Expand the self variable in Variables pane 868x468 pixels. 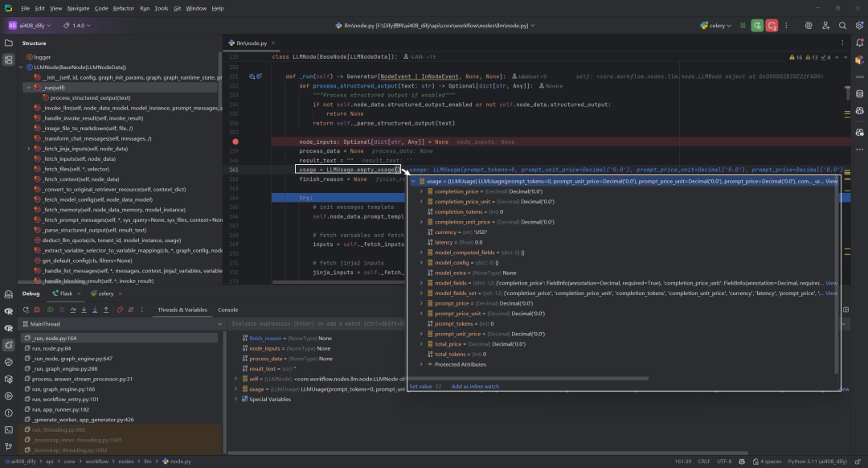tap(235, 379)
